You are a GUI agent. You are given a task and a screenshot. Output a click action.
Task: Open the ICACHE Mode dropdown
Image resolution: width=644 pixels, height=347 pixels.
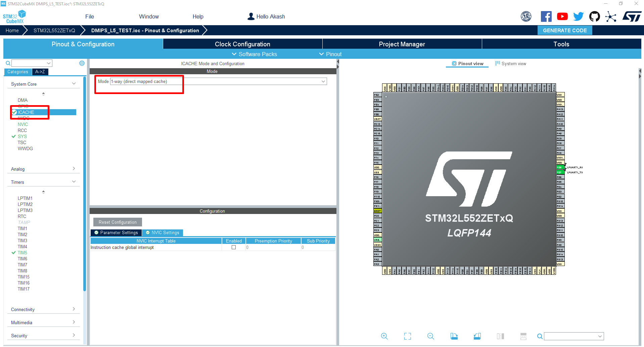(x=323, y=81)
